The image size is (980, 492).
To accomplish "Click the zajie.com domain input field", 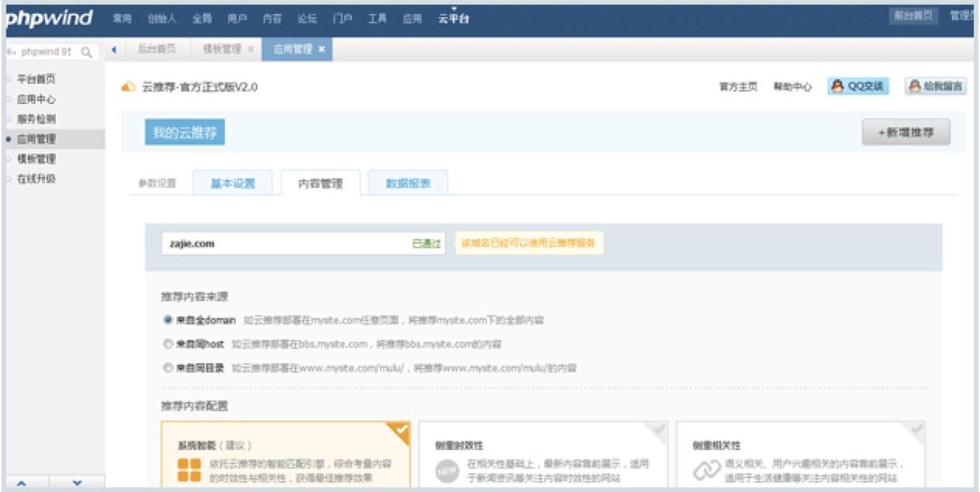I will tap(303, 243).
